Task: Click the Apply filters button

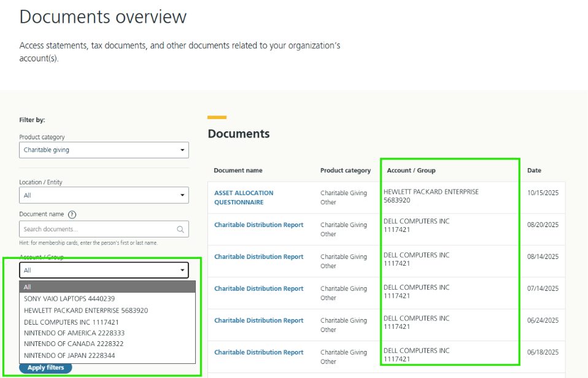Action: coord(45,368)
